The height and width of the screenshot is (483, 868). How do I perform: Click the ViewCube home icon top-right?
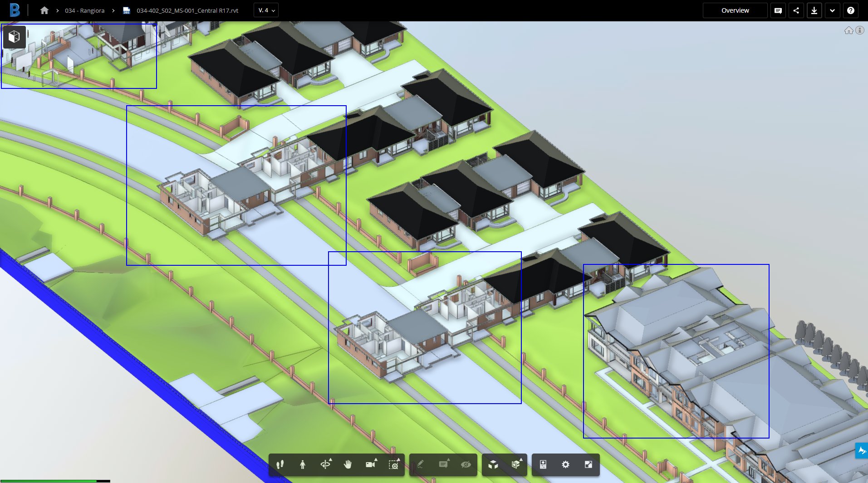(x=849, y=30)
